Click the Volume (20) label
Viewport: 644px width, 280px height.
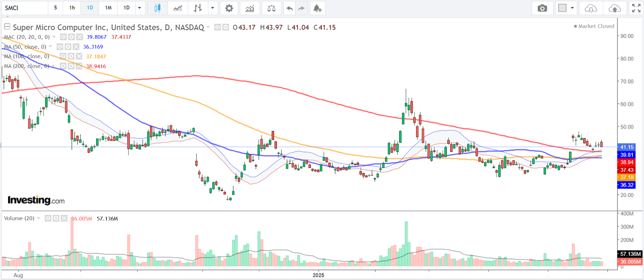coord(19,218)
